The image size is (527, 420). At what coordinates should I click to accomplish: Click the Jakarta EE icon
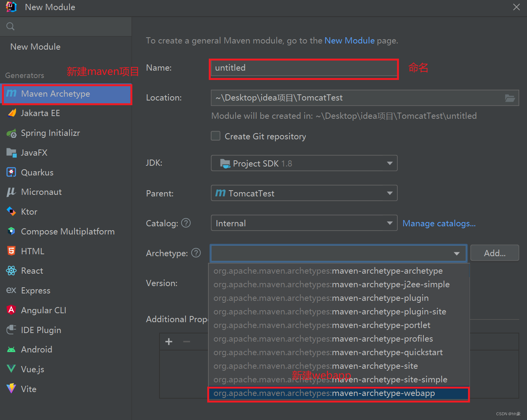(x=12, y=113)
